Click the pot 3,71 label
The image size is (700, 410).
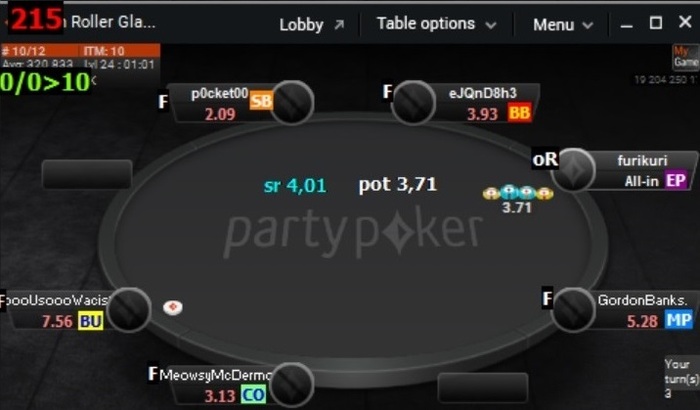tap(398, 184)
